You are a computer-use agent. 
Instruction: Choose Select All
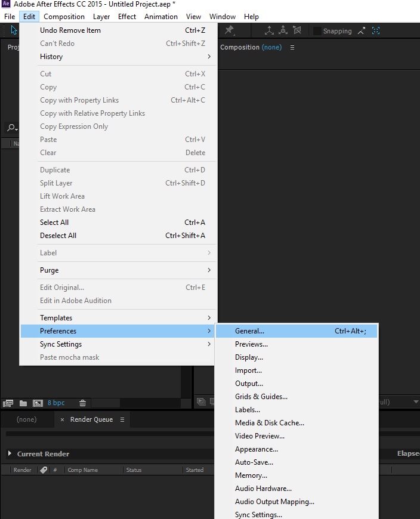click(x=118, y=223)
